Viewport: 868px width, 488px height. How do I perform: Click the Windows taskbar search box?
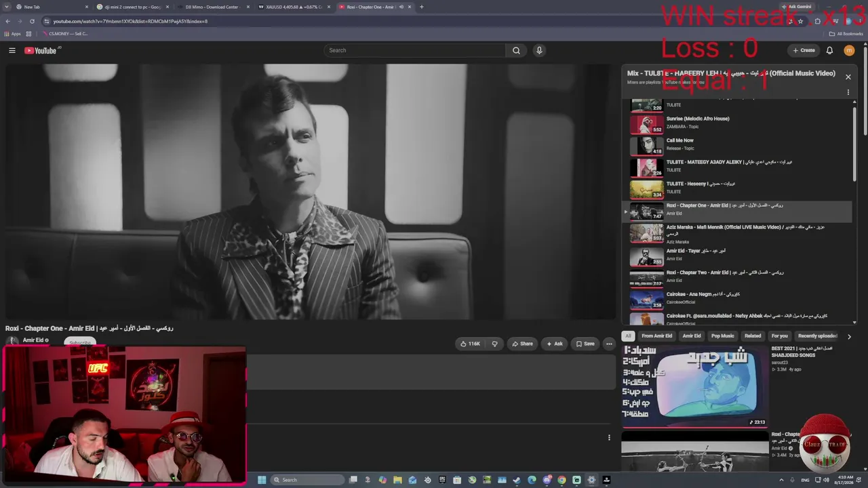[x=307, y=480]
